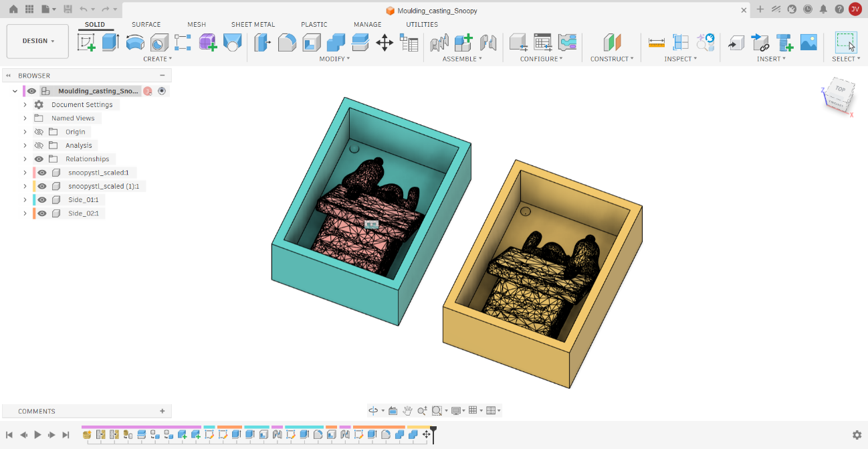Hide the Side_02:1 component
This screenshot has height=449, width=868.
[42, 213]
